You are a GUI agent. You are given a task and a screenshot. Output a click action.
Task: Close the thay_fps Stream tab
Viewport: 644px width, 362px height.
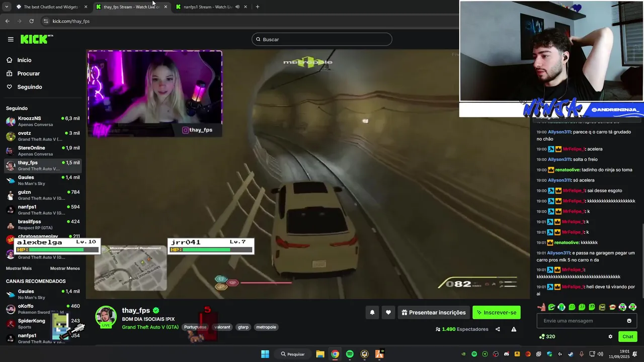(x=166, y=7)
